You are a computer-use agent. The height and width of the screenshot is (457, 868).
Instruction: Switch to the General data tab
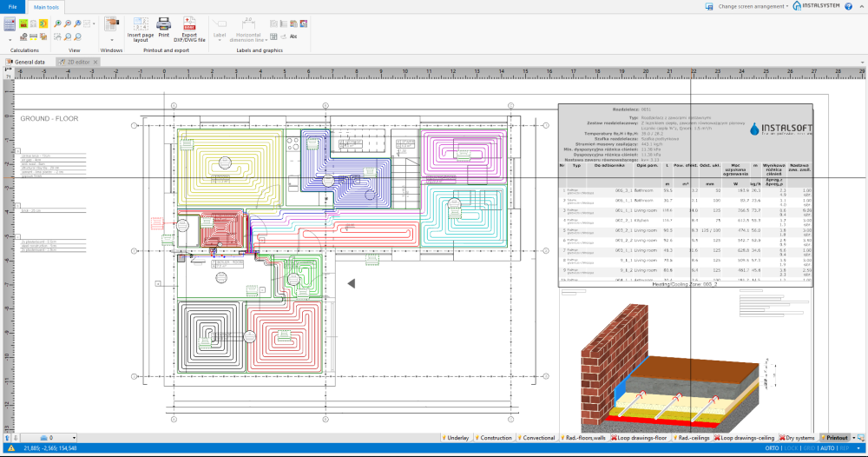tap(30, 63)
